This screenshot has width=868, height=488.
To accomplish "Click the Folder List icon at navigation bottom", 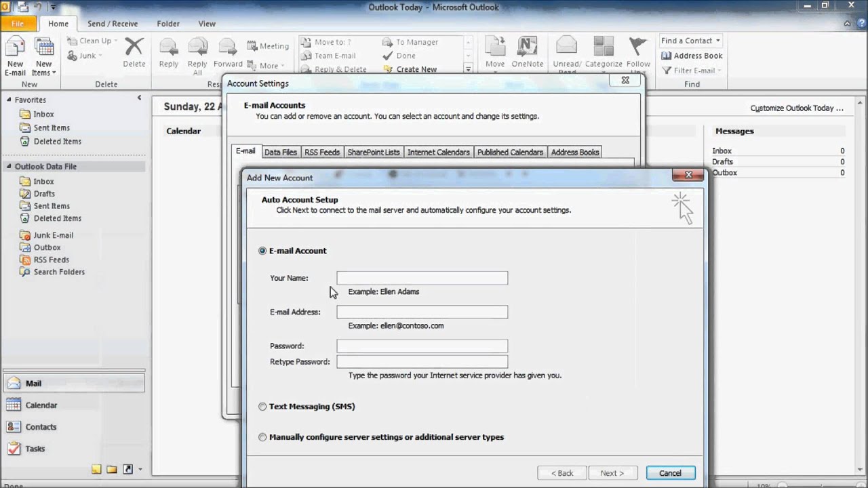I will (111, 469).
